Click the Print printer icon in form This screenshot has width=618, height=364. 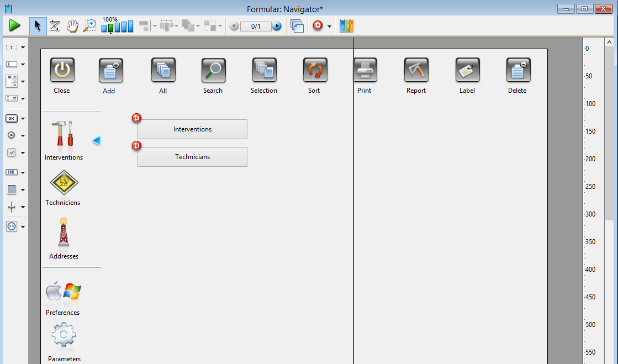[365, 70]
